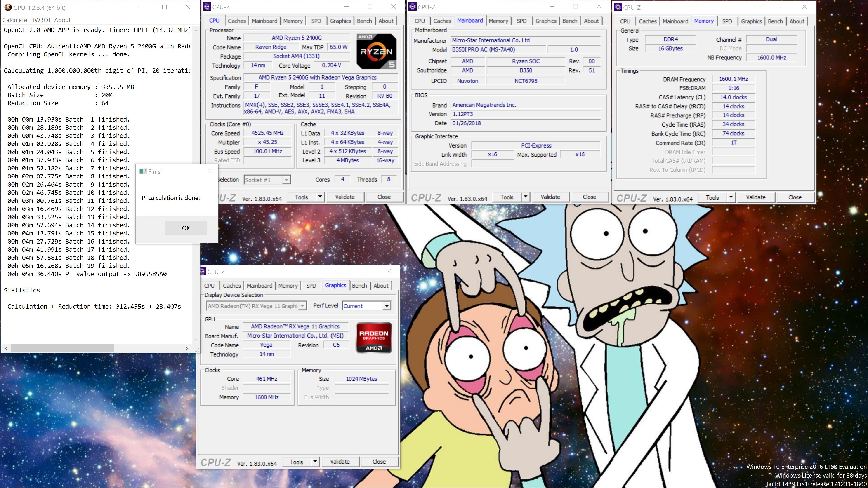The image size is (868, 488).
Task: Click the Core Speed value field
Action: 268,133
